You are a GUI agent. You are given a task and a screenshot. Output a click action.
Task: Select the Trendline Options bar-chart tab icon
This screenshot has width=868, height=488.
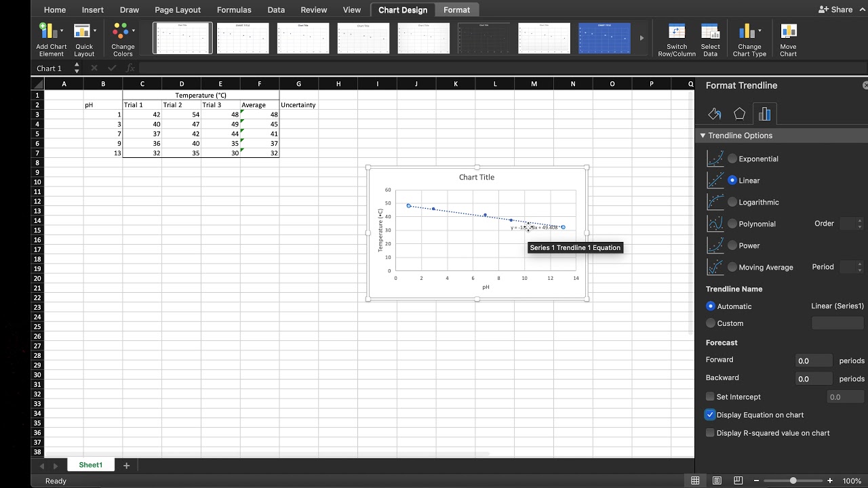(x=764, y=114)
